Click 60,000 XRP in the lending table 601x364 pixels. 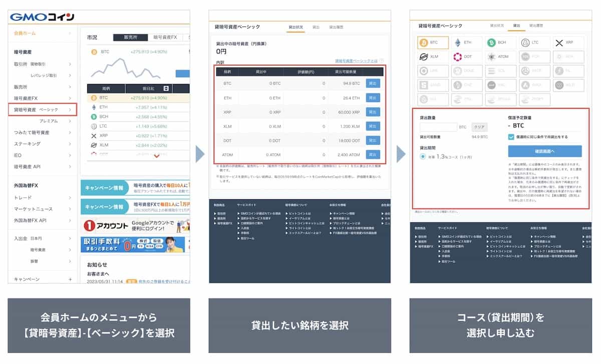point(350,112)
